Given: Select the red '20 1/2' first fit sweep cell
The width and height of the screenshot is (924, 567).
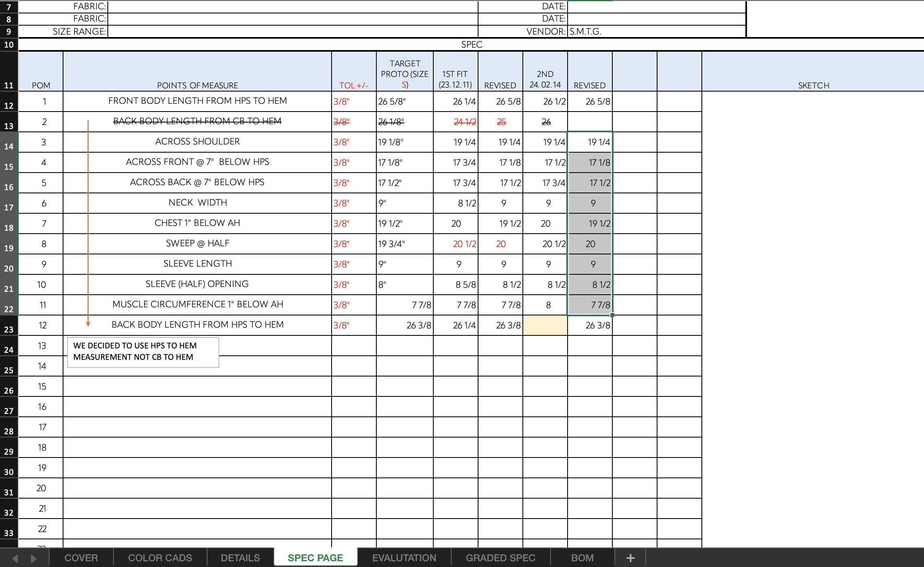Looking at the screenshot, I should point(456,244).
